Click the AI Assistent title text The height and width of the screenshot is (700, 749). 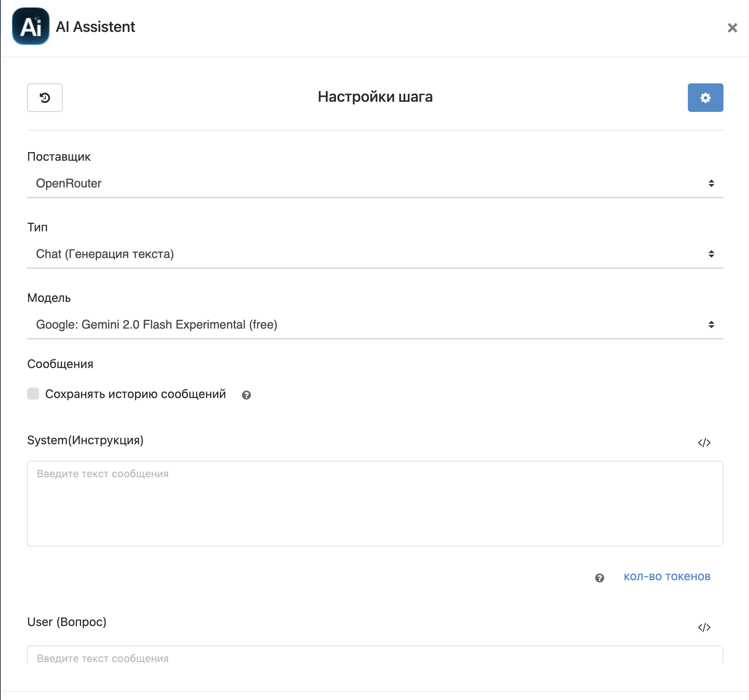(95, 27)
